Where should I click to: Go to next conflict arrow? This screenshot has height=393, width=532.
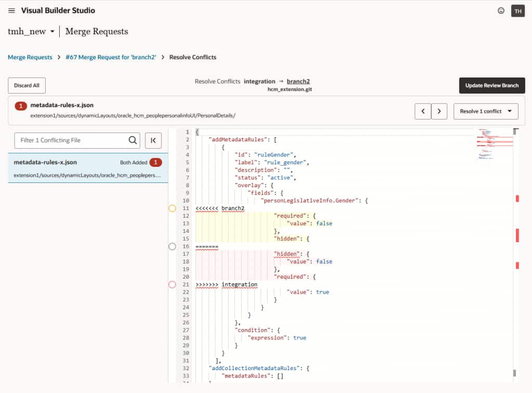click(439, 111)
